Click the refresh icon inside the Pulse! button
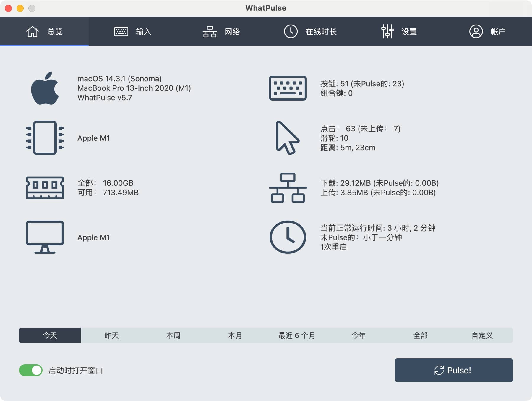Screen dimensions: 532x401 tap(439, 370)
